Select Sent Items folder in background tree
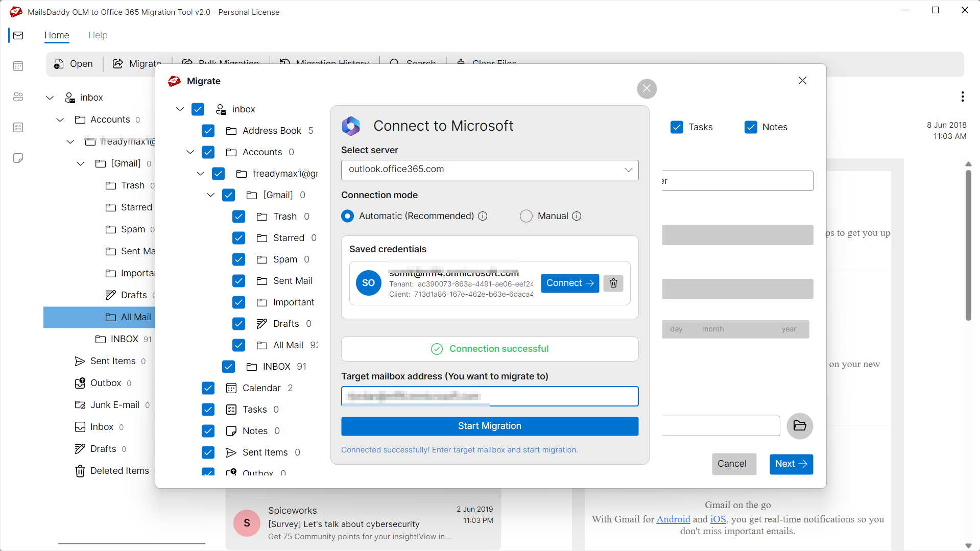 tap(113, 361)
